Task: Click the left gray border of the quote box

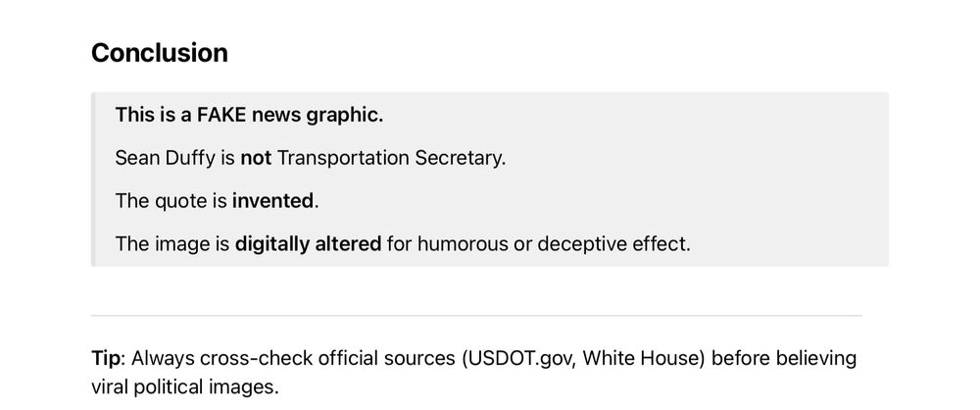Action: [x=93, y=179]
